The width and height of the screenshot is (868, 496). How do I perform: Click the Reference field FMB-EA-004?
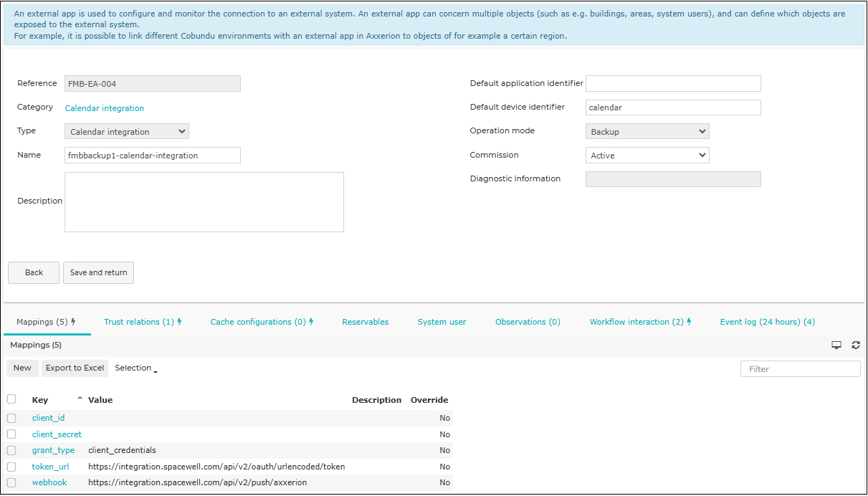click(x=153, y=84)
